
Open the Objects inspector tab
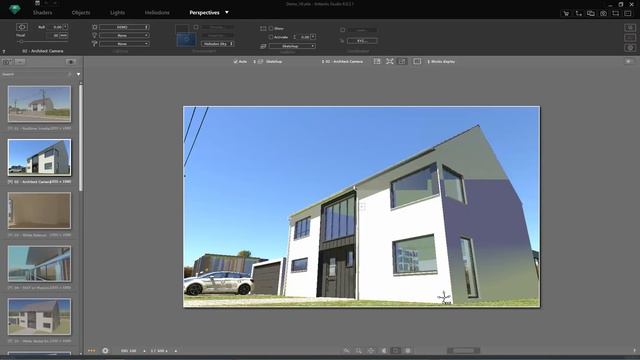[x=81, y=13]
